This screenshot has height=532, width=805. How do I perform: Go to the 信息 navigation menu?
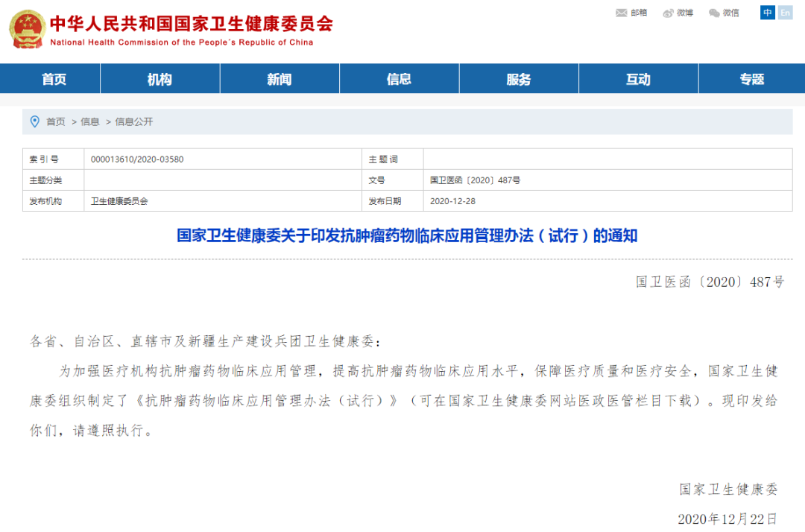[399, 79]
